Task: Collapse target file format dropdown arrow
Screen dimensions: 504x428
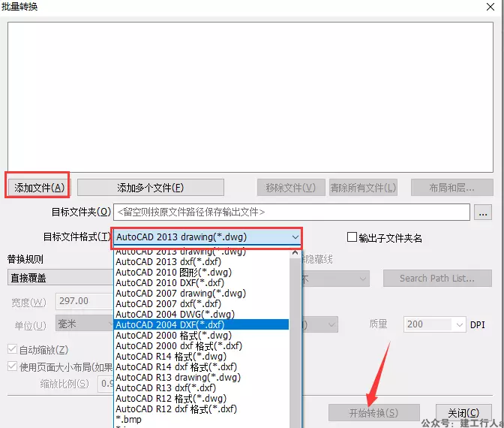Action: tap(295, 237)
